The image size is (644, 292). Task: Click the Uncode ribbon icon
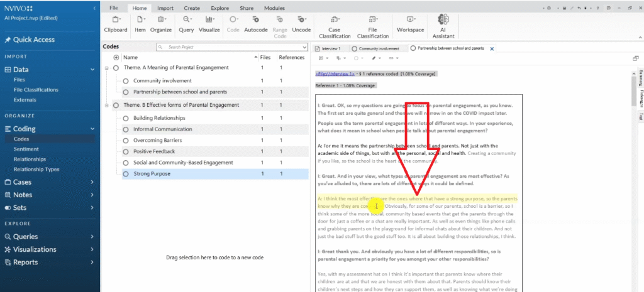click(x=301, y=24)
